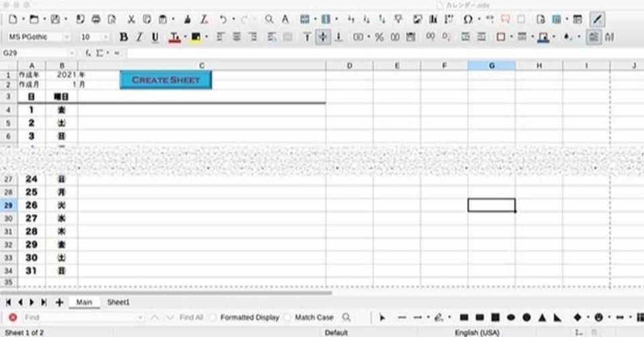
Task: Enable the Formatted Display checkbox
Action: click(213, 318)
